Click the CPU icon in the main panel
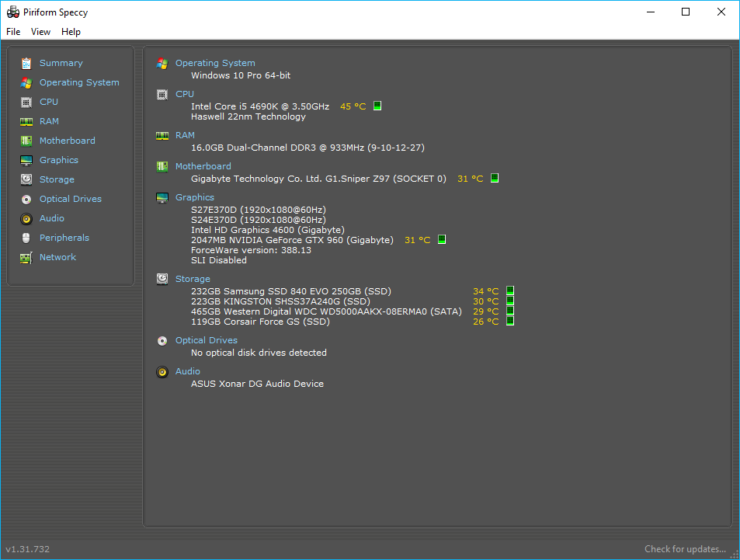Viewport: 740px width, 560px height. click(x=162, y=95)
